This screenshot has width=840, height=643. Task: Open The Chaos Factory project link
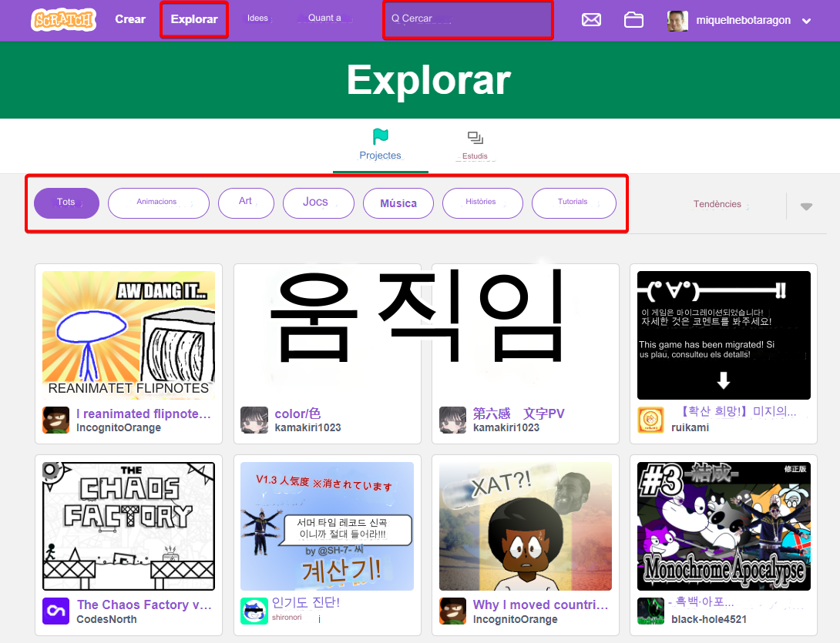[x=144, y=604]
